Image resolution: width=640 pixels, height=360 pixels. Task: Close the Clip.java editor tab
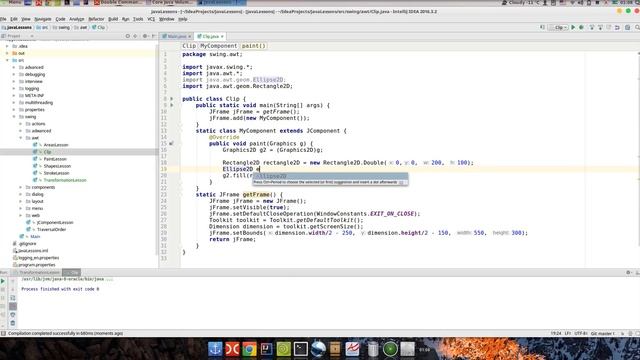(222, 36)
